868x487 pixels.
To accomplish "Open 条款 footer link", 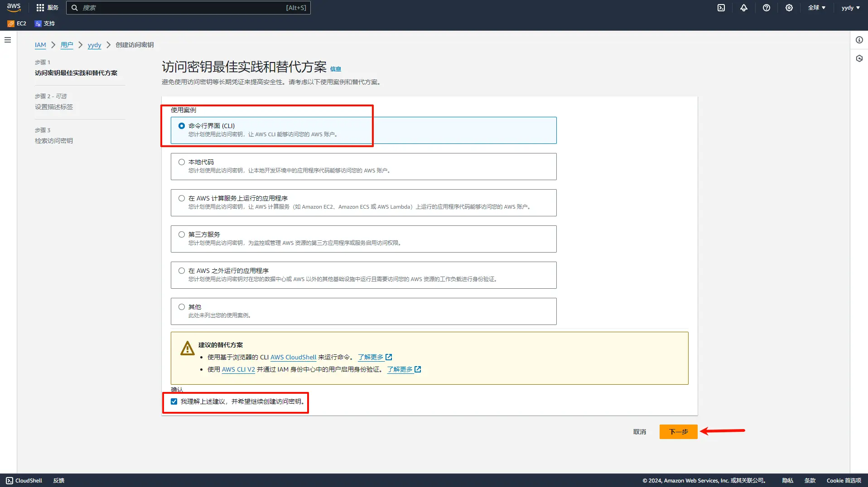I will click(810, 481).
